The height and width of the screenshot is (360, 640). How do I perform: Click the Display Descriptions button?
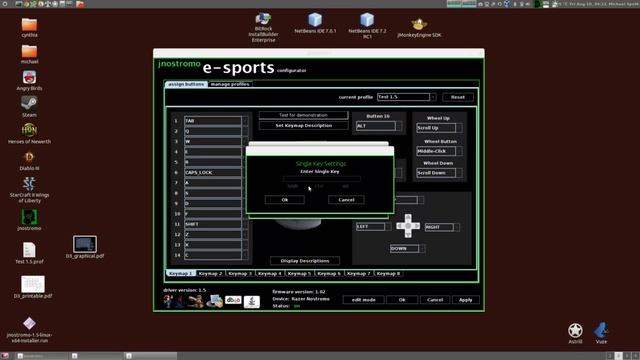pos(305,260)
